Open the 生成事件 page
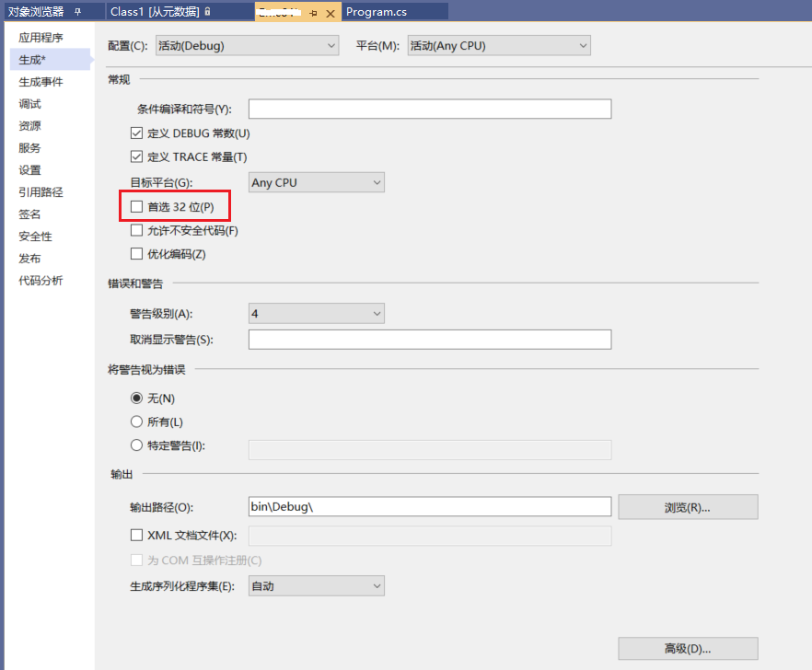The height and width of the screenshot is (670, 812). click(41, 82)
